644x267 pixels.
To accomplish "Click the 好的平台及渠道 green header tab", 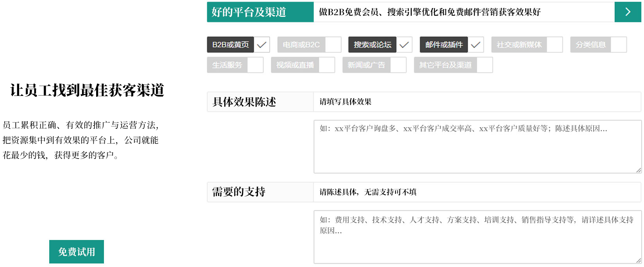I will coord(260,12).
